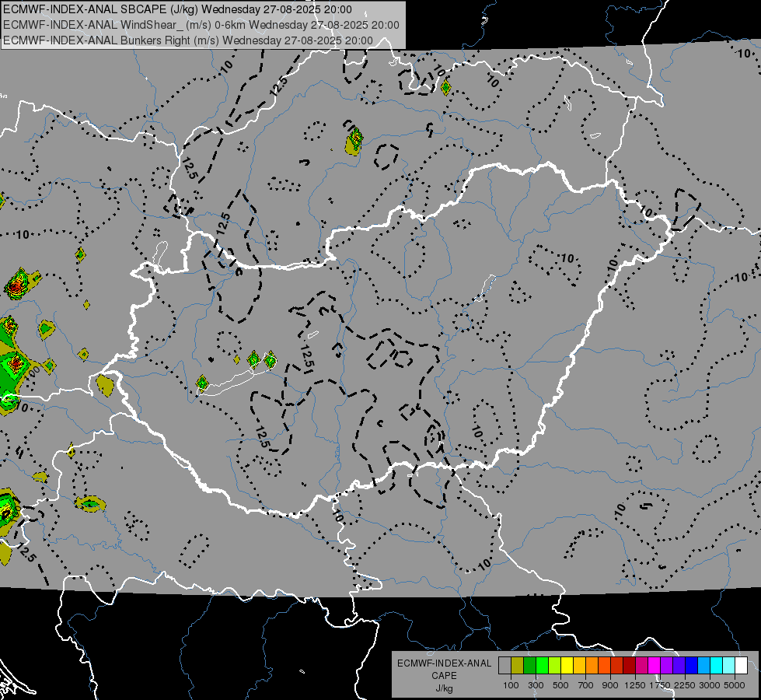Select the dark red legend swatch
This screenshot has width=761, height=700.
(x=630, y=666)
